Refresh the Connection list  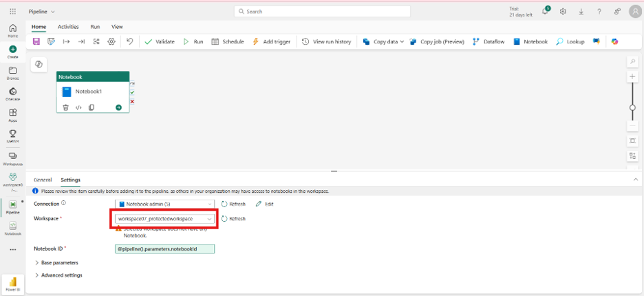233,204
